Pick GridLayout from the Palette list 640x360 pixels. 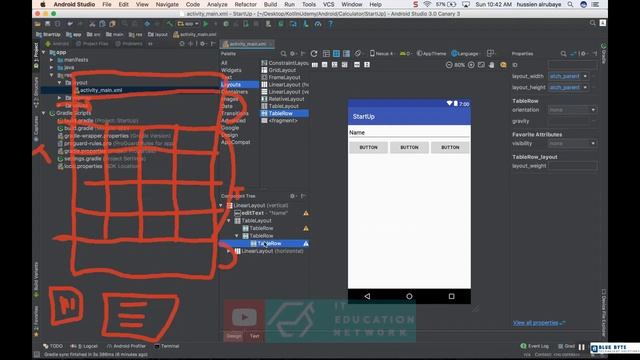coord(282,70)
